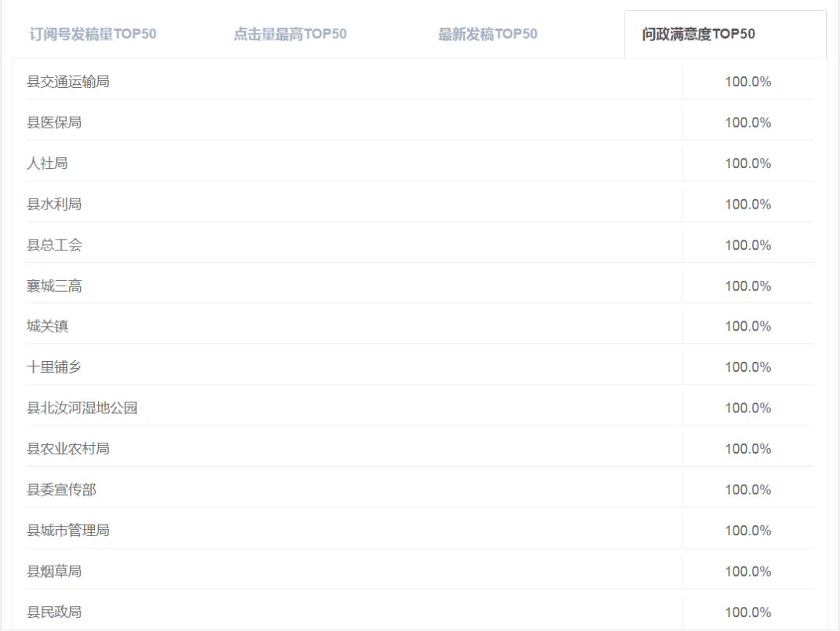Image resolution: width=840 pixels, height=631 pixels.
Task: Click 100.0% beside 县农业农村局
Action: pyautogui.click(x=748, y=449)
